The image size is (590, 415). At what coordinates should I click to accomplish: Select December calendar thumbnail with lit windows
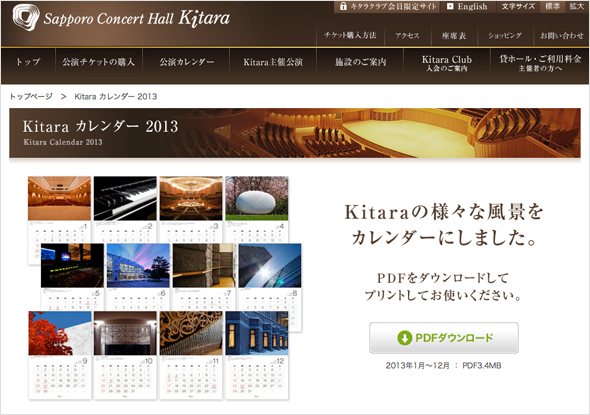[x=257, y=333]
